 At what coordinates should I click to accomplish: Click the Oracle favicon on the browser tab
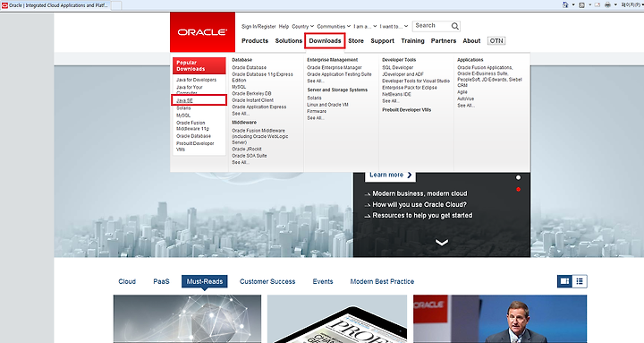click(5, 5)
